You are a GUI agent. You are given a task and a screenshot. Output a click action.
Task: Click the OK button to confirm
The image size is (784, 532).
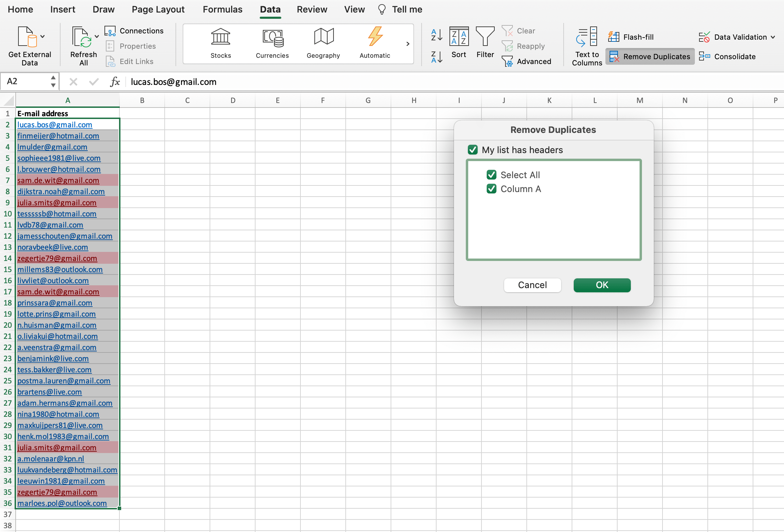pos(602,284)
